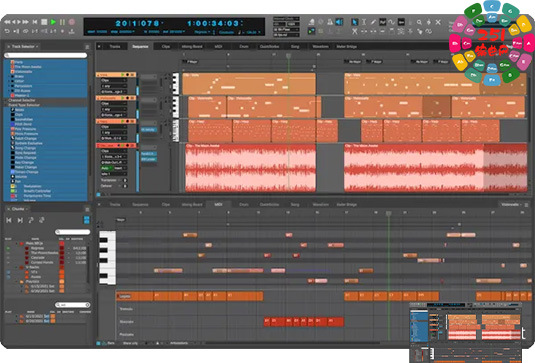Arm recording with the Record button
535x363 pixels.
[x=72, y=22]
